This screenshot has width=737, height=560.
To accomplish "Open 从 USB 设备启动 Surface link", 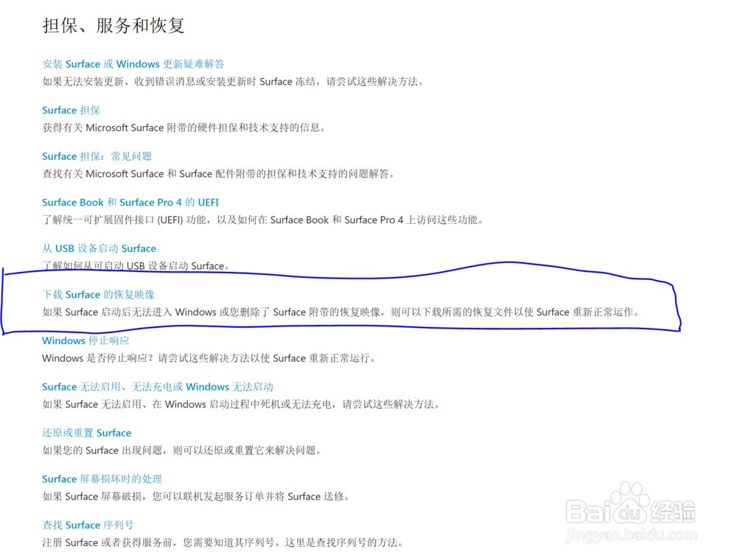I will coord(98,248).
